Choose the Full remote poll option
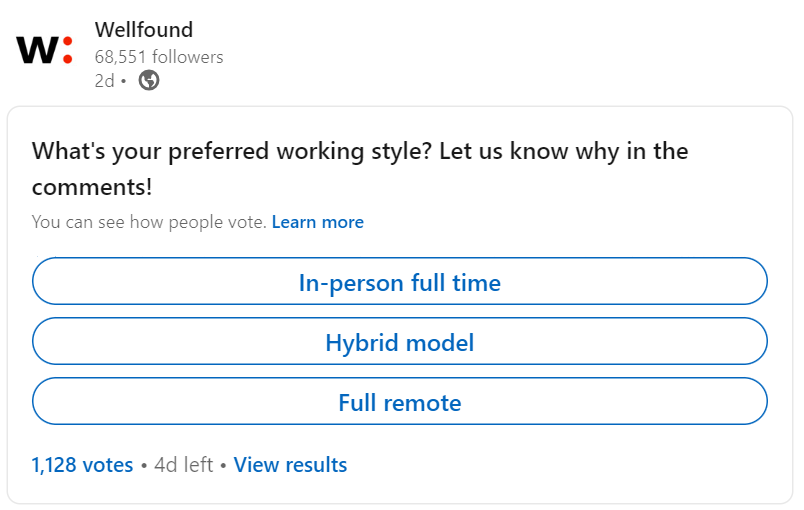 [x=400, y=403]
